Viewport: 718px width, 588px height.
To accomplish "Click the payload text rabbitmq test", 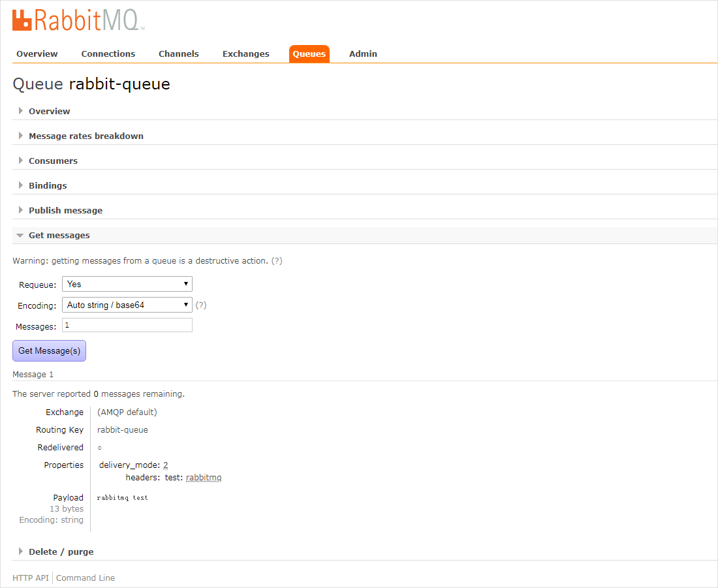I will click(122, 498).
